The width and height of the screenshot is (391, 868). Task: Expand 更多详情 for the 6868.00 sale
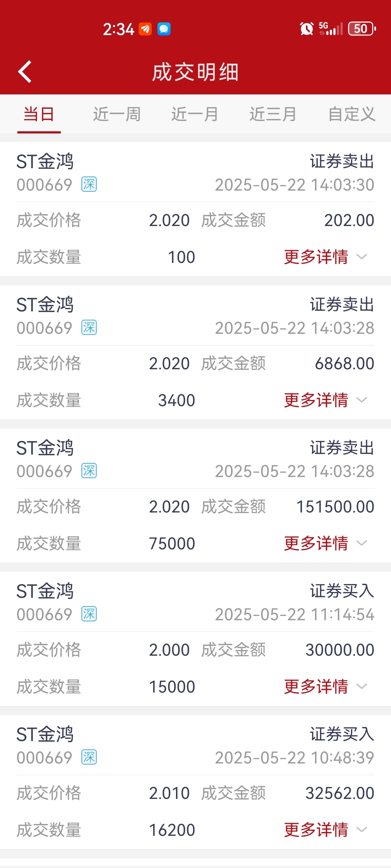[x=325, y=400]
